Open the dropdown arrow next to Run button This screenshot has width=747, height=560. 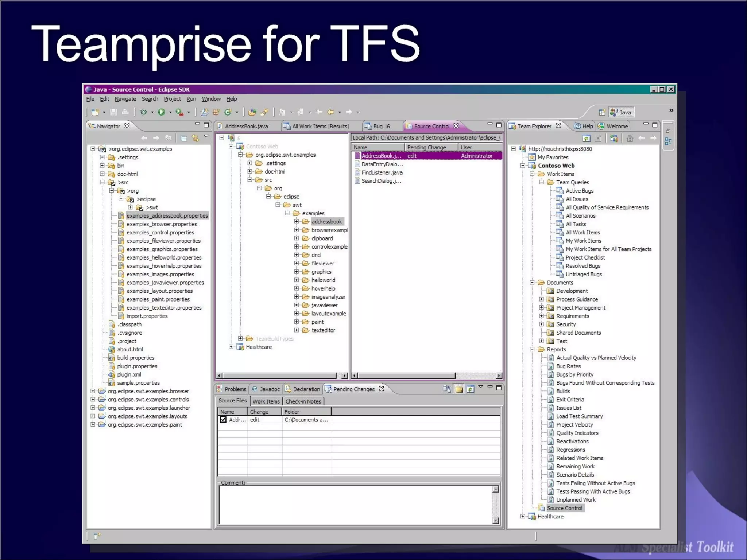(170, 112)
